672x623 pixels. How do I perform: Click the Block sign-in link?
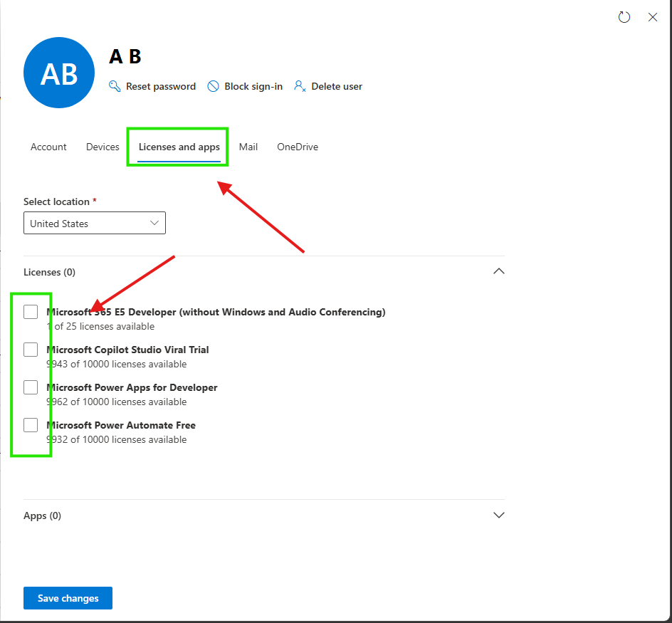point(253,87)
